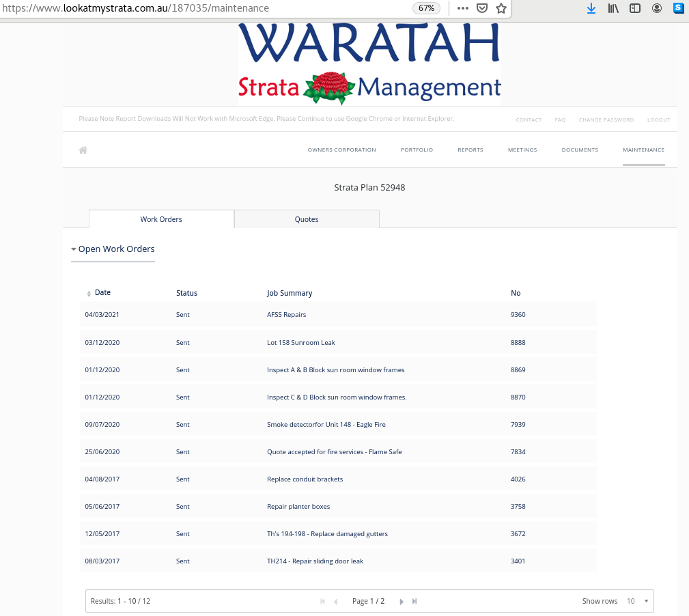Go to previous results page
This screenshot has height=616, width=689.
336,602
